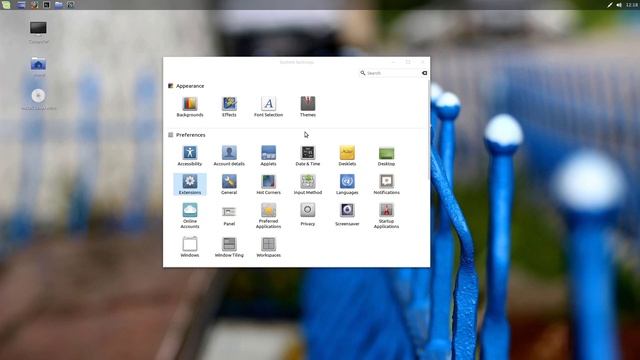Click the Appearance section heading
This screenshot has height=360, width=640.
point(190,86)
